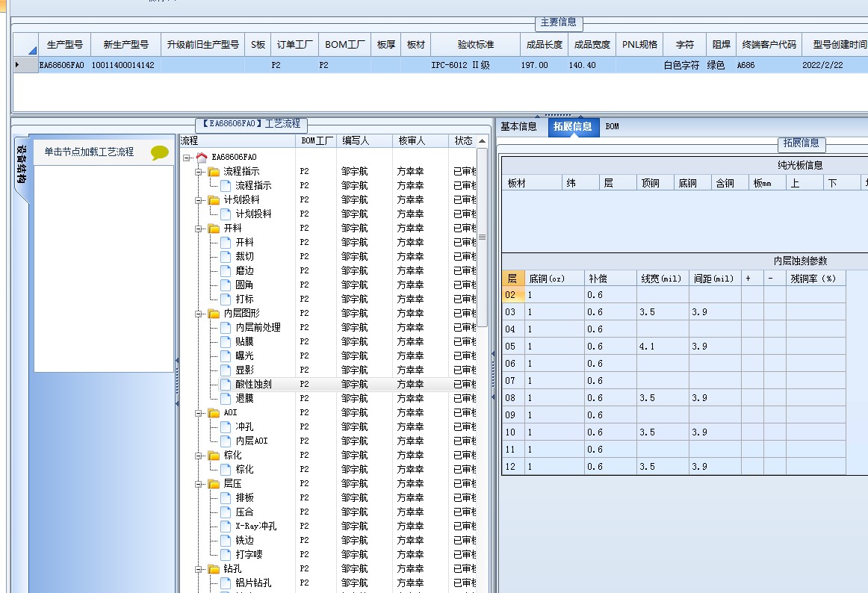Viewport: 868px width, 593px height.
Task: Click the 成品长度 column header
Action: [x=544, y=45]
